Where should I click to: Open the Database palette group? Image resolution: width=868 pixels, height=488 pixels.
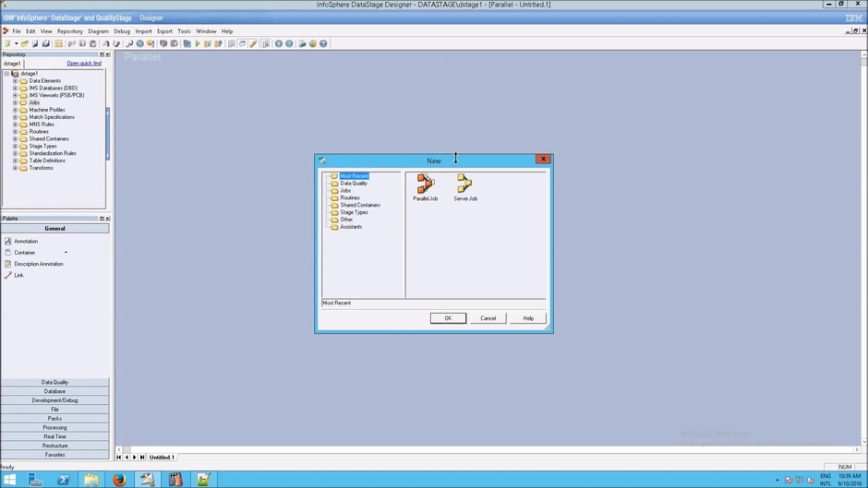54,391
